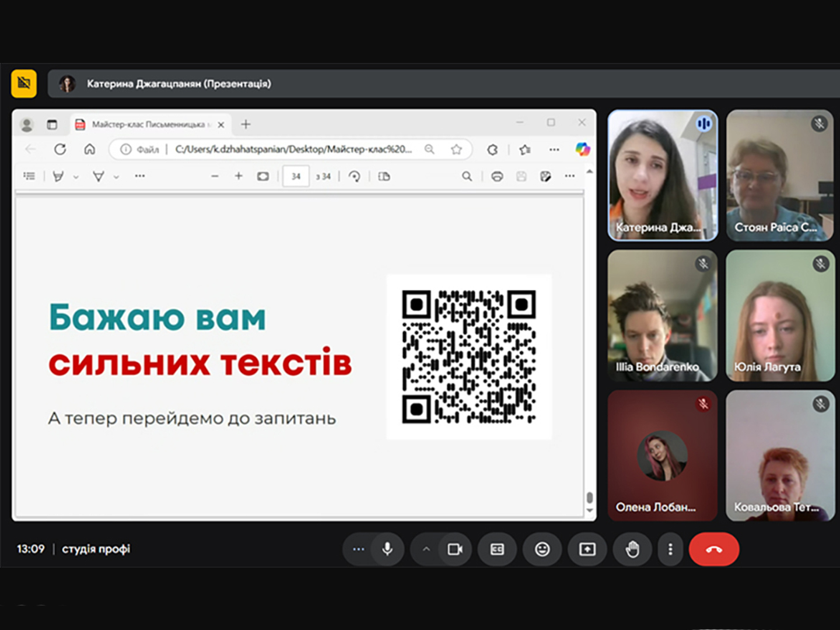Image resolution: width=840 pixels, height=630 pixels.
Task: Close the Майстер-клас browser tab
Action: pos(221,124)
